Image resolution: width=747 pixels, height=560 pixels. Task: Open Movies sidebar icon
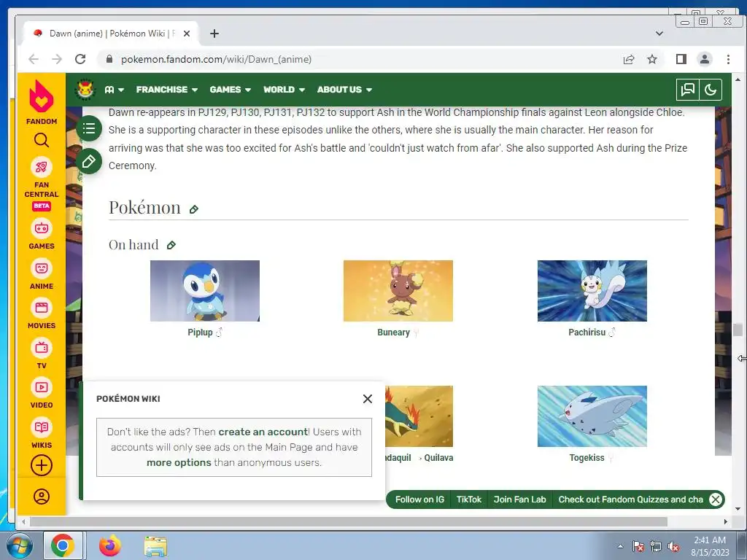click(42, 308)
